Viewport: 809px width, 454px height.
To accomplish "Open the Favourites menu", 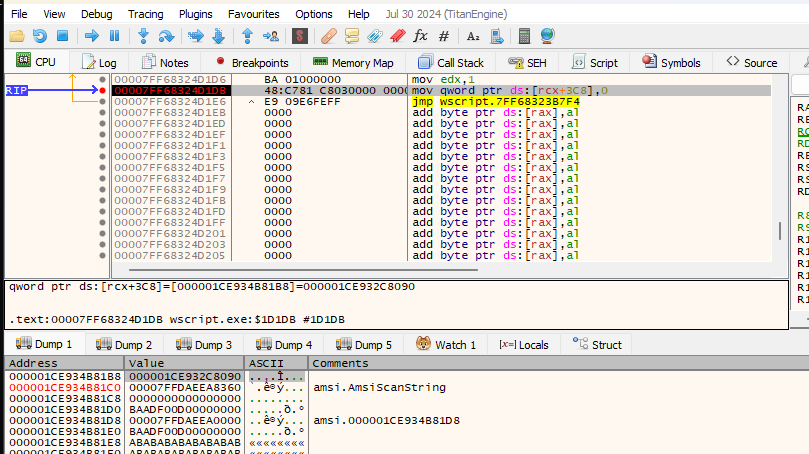I will pos(253,14).
